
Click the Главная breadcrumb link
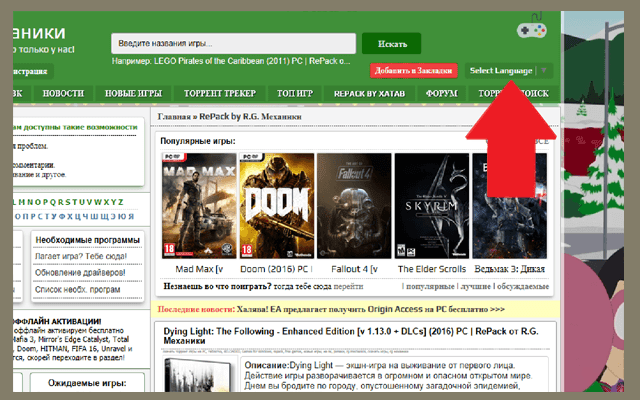pyautogui.click(x=175, y=117)
